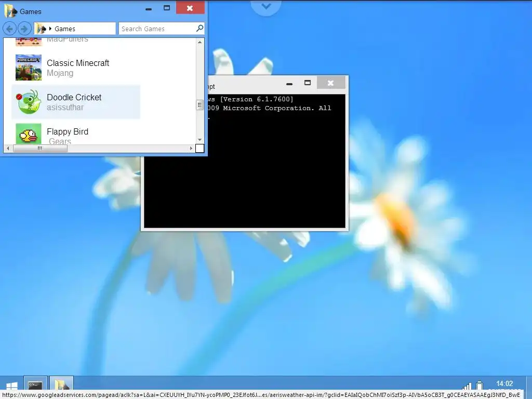Click the Games list scroll down arrow
Image resolution: width=532 pixels, height=399 pixels.
coord(200,140)
